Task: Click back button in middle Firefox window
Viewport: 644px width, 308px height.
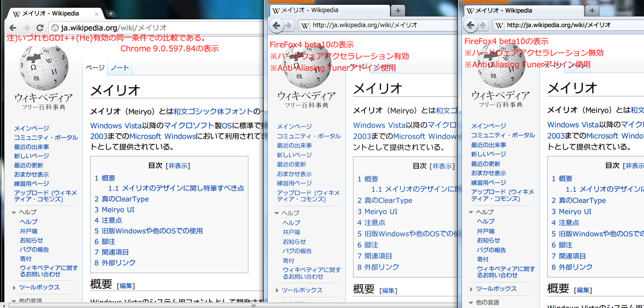Action: point(276,25)
